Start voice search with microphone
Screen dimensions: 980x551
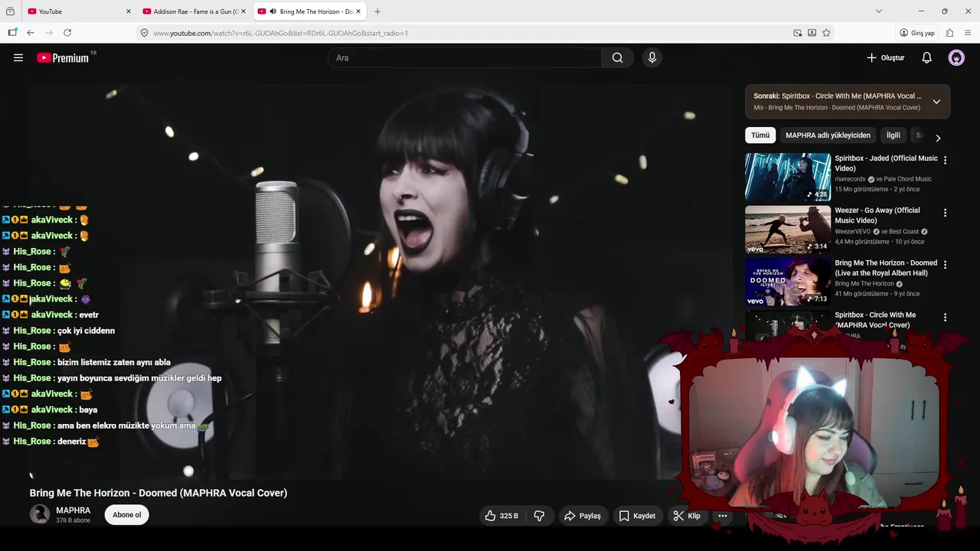(x=652, y=57)
